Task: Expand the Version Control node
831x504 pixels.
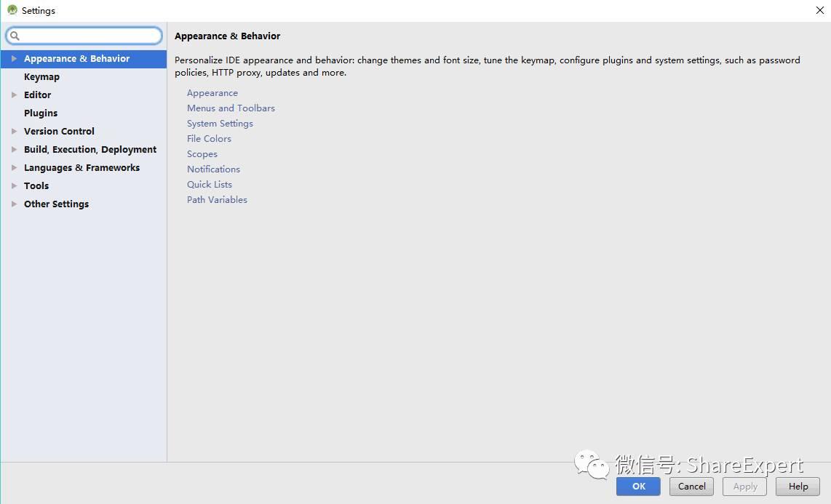Action: (x=14, y=131)
